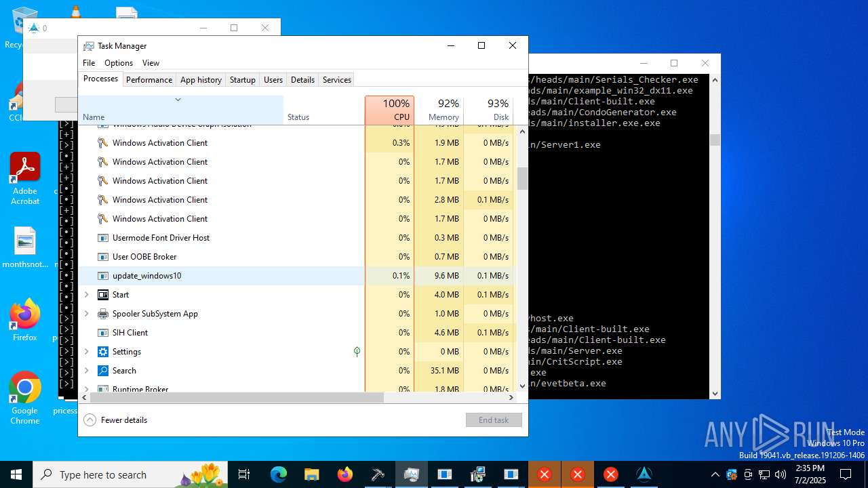868x488 pixels.
Task: Click the Start process icon in list
Action: 103,295
